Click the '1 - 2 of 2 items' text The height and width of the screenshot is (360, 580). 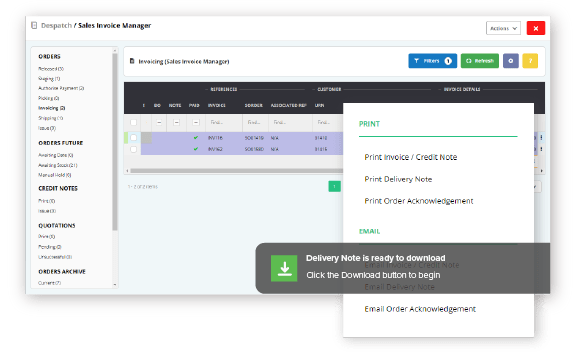pyautogui.click(x=143, y=187)
